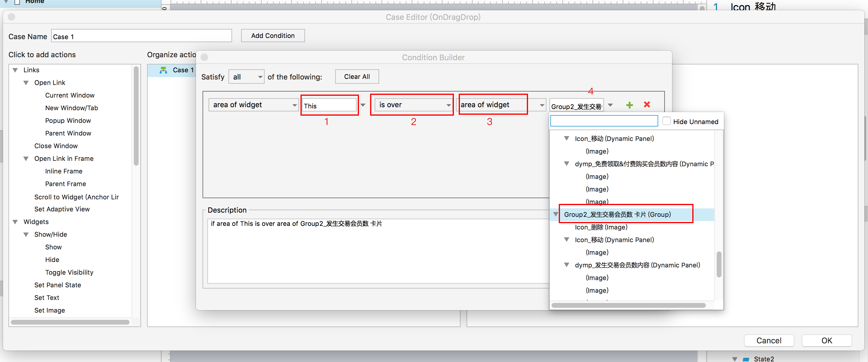This screenshot has width=868, height=362.
Task: Select the Set Panel State action
Action: [x=58, y=285]
